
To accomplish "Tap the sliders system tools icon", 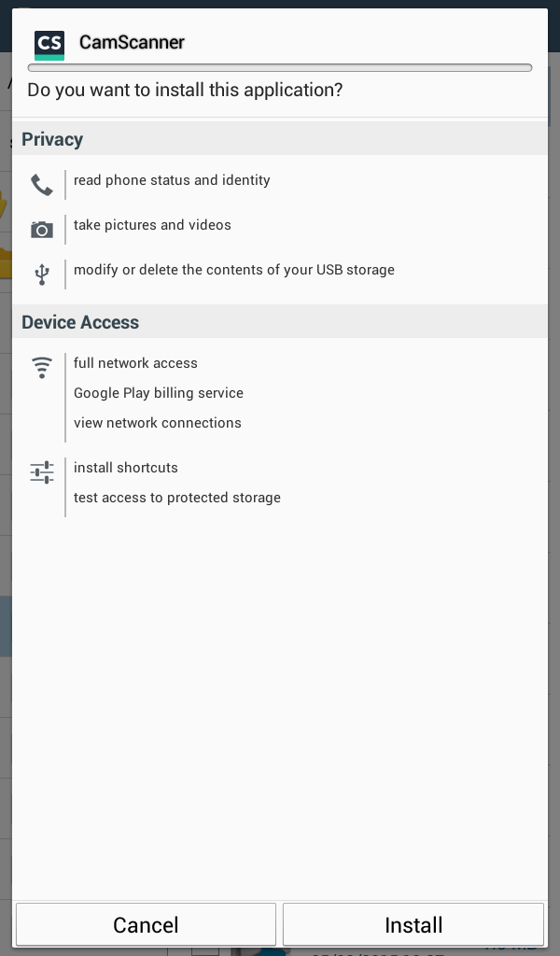I will click(42, 471).
